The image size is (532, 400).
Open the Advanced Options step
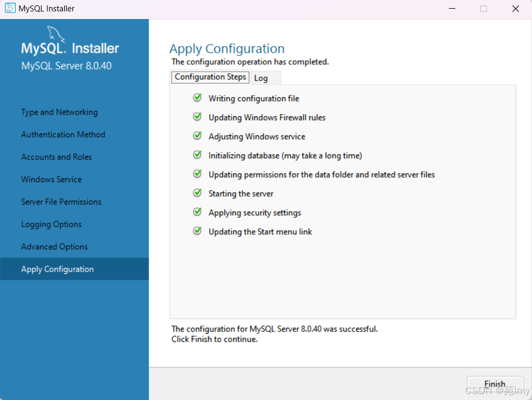click(x=54, y=246)
